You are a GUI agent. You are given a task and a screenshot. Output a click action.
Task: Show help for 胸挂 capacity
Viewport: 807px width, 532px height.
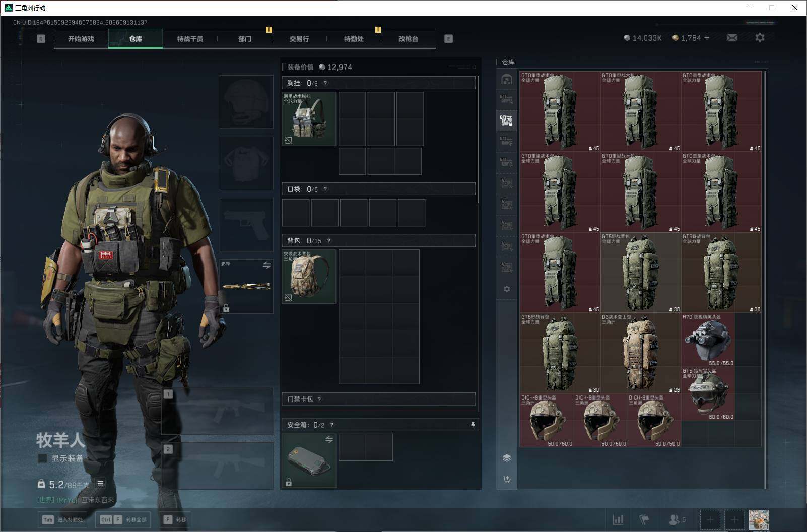coord(325,83)
